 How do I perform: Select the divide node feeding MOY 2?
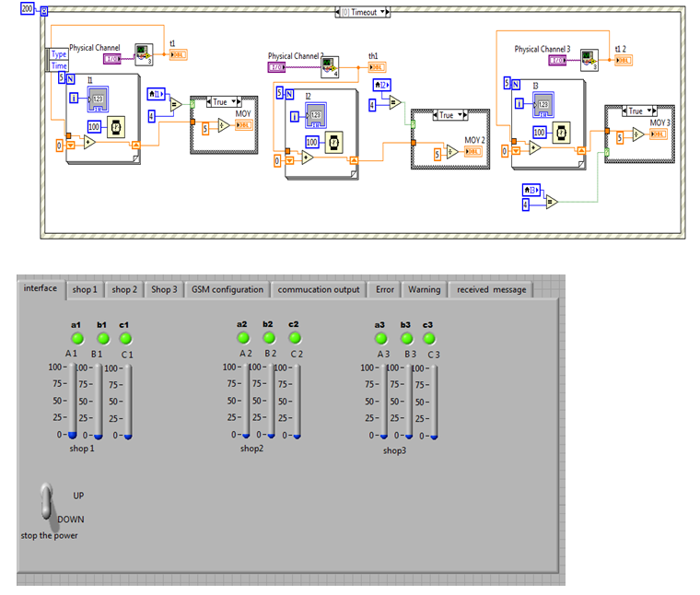[x=452, y=152]
